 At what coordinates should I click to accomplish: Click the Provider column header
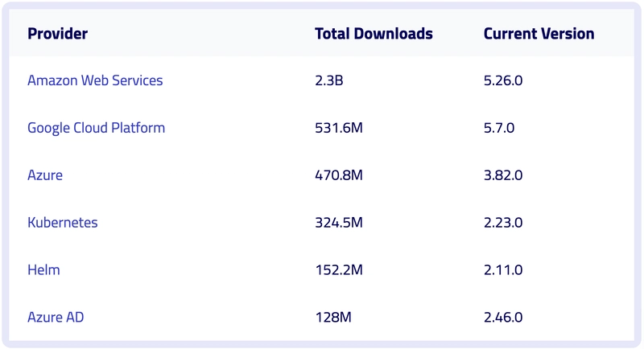click(57, 34)
